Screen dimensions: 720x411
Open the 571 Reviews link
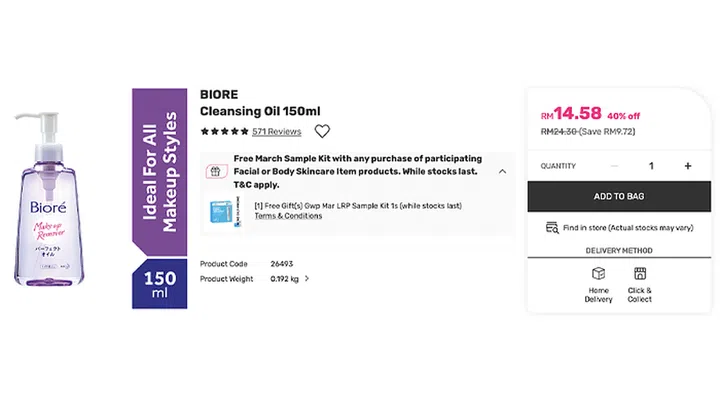point(277,131)
